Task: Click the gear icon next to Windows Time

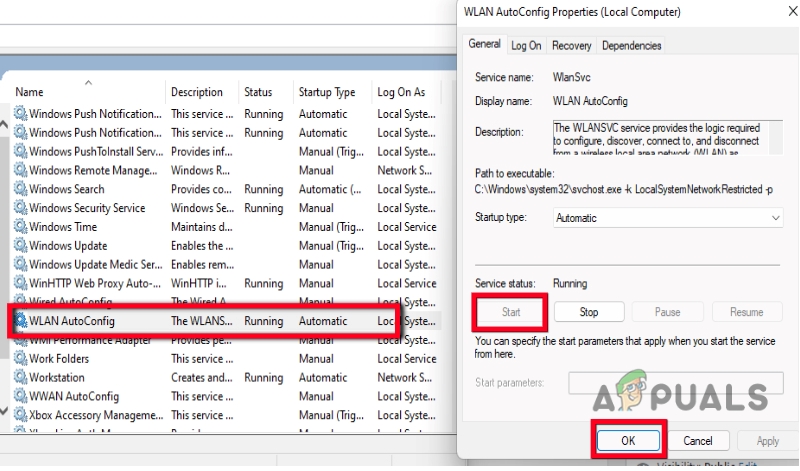Action: [20, 227]
